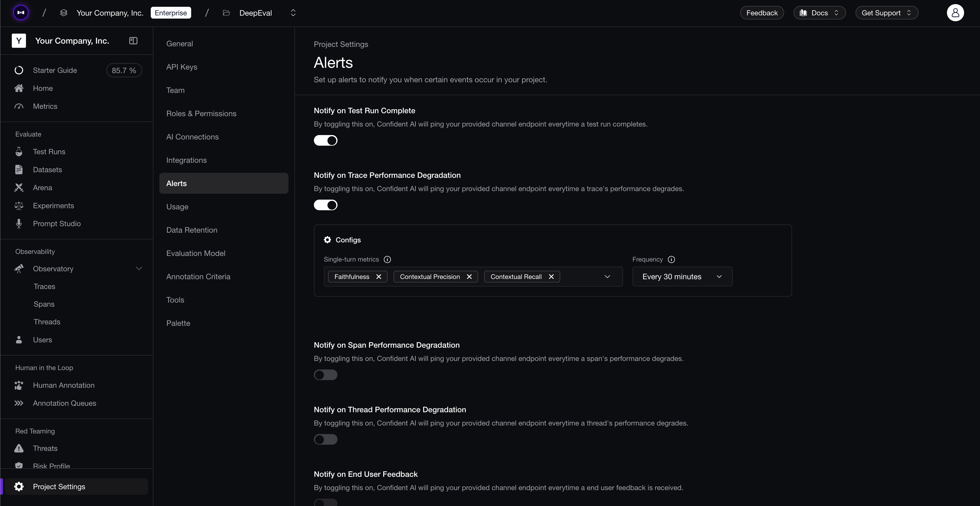
Task: Expand the Single-turn metrics dropdown arrow
Action: click(607, 277)
